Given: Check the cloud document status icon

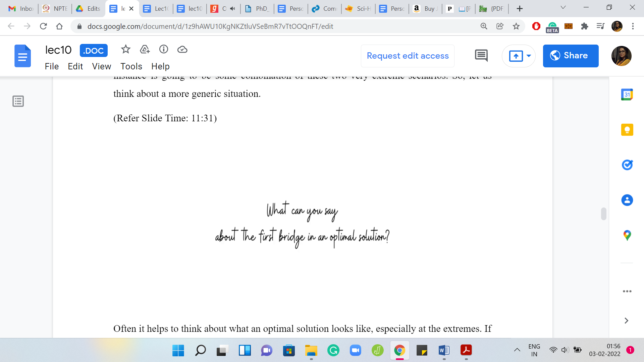Looking at the screenshot, I should point(182,50).
